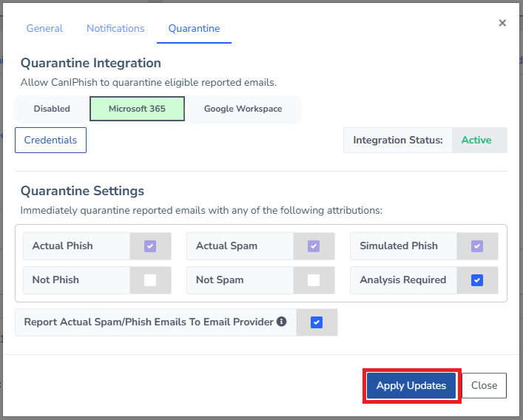
Task: Toggle the Actual Spam checkbox
Action: (314, 246)
